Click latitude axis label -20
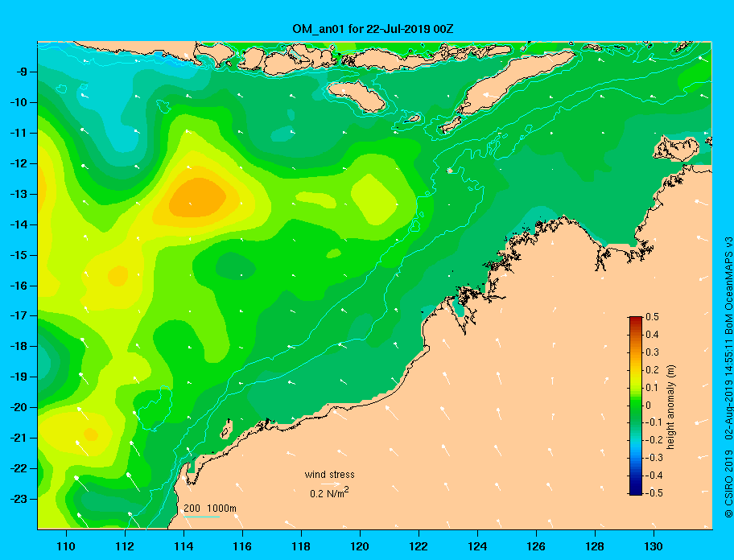The height and width of the screenshot is (560, 734). 19,407
